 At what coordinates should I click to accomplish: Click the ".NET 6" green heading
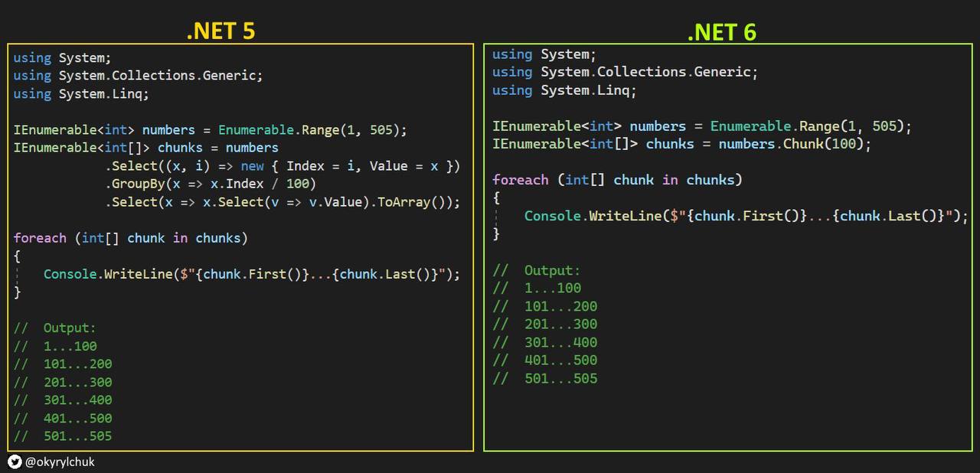point(721,32)
